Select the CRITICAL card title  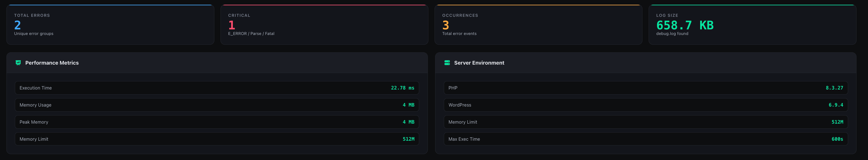pos(239,15)
